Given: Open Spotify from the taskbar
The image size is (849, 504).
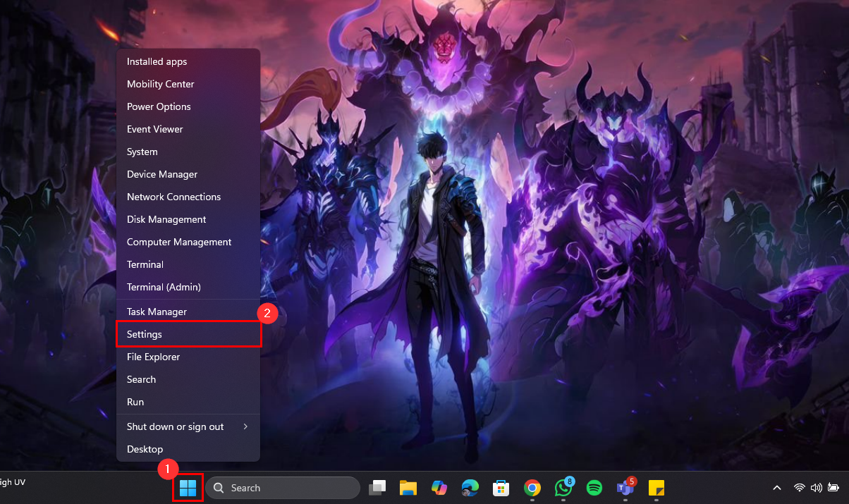Looking at the screenshot, I should point(594,488).
